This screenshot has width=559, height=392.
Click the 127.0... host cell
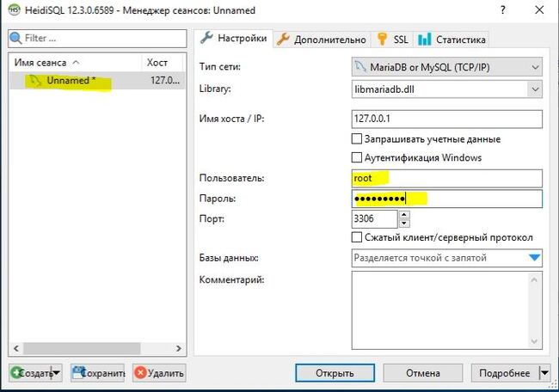point(165,81)
